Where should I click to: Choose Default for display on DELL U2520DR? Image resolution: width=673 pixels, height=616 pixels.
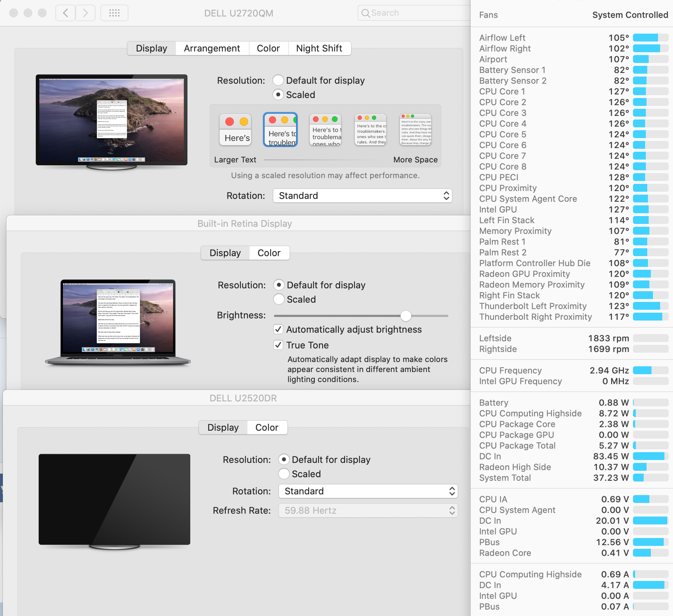[x=284, y=459]
